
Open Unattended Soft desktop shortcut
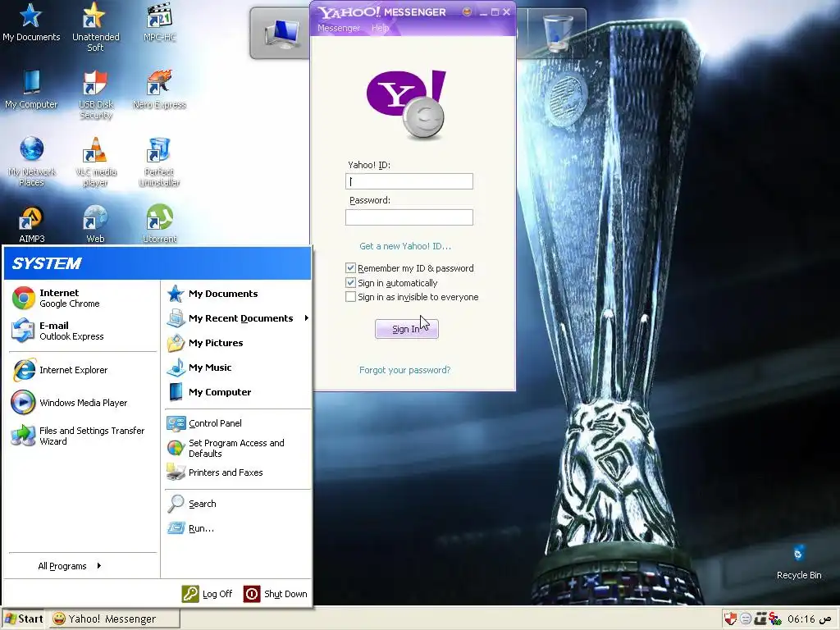[x=95, y=27]
